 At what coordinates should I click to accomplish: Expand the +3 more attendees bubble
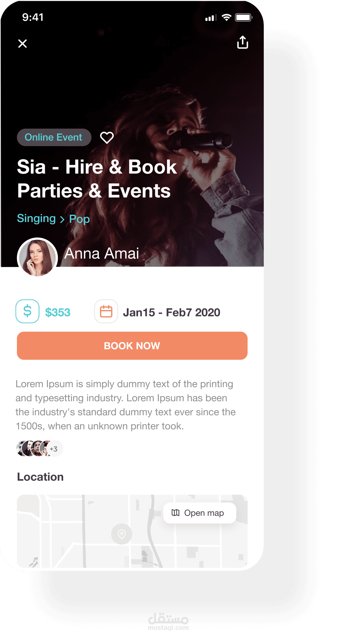click(55, 448)
